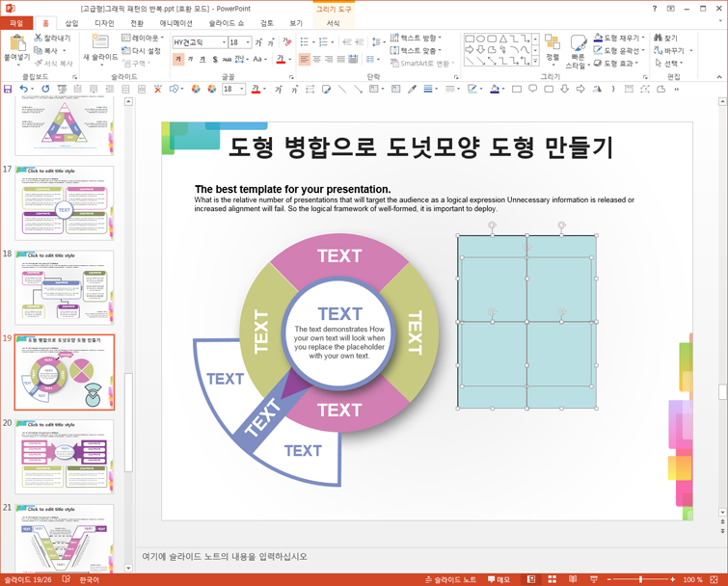Click zoom in plus button
The image size is (728, 586).
pos(673,579)
